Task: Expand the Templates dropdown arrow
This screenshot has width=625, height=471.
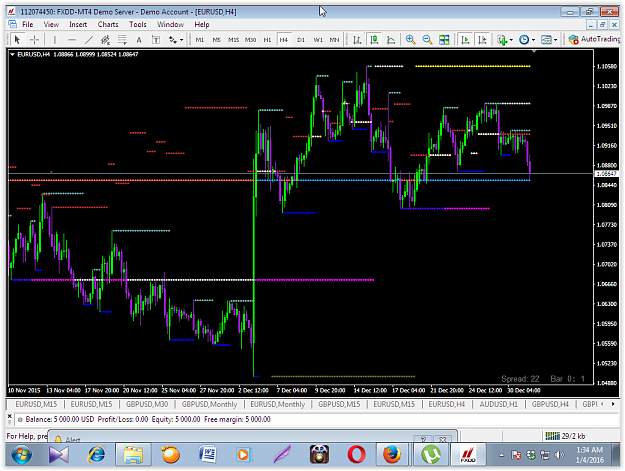Action: [x=555, y=40]
